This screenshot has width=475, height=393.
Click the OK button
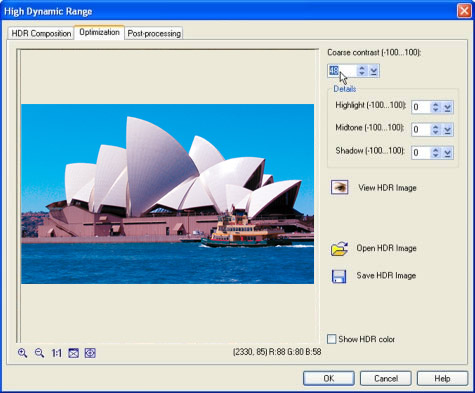(x=329, y=378)
